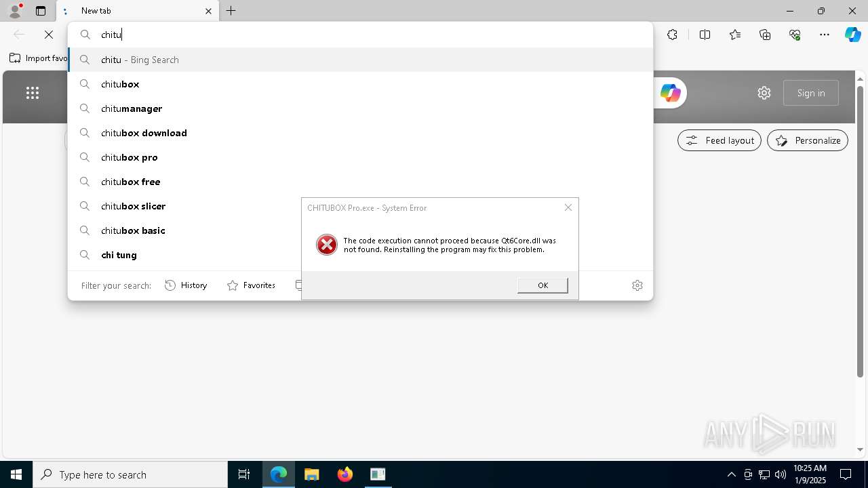Open Import favorites bookmark item
Viewport: 868px width, 488px height.
39,58
